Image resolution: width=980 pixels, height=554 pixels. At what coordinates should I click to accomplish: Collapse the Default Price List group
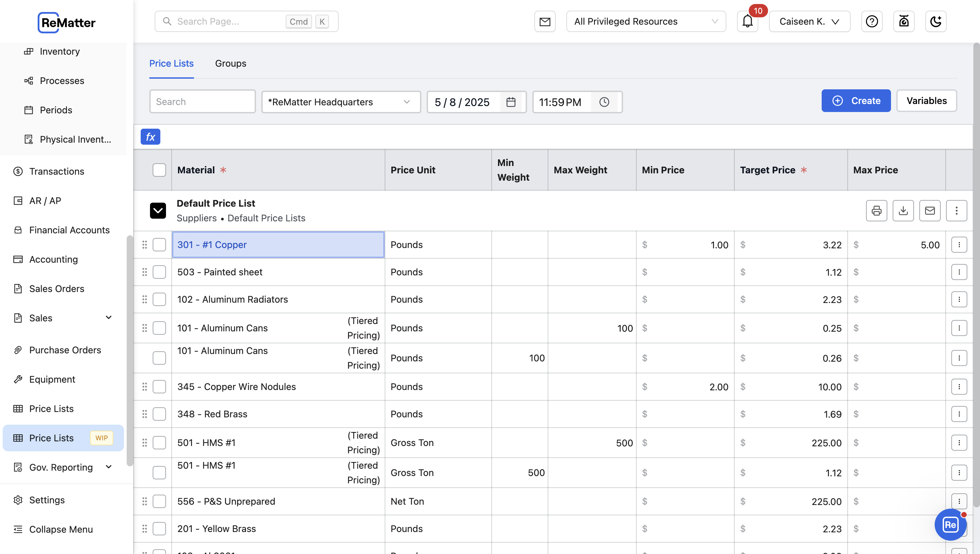click(x=158, y=210)
